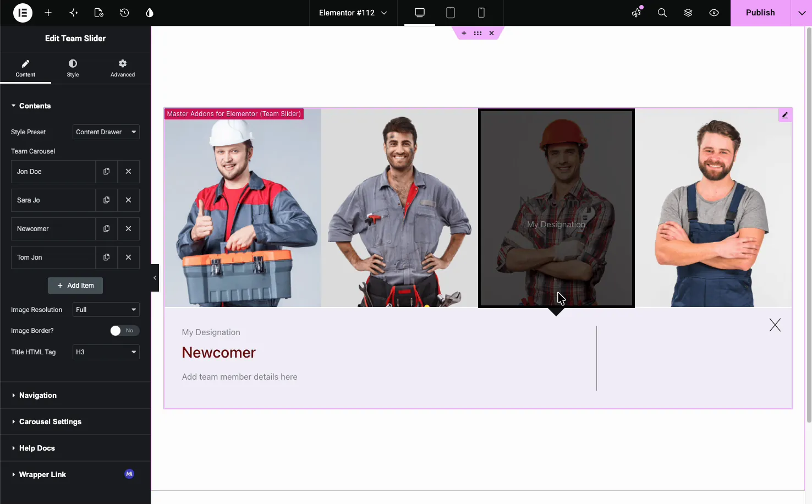Preview changes with the eye icon
812x504 pixels.
714,13
